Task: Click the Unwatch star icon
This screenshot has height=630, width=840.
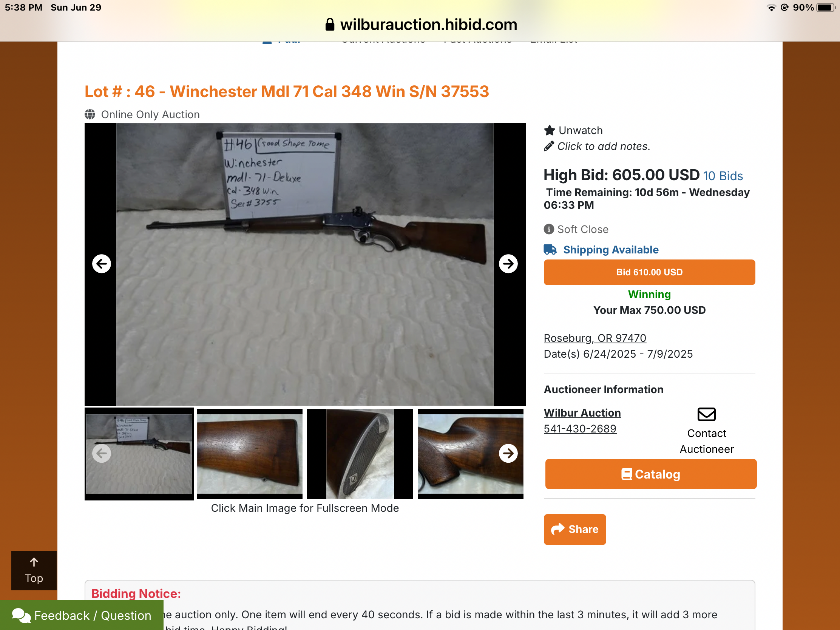Action: [x=550, y=130]
